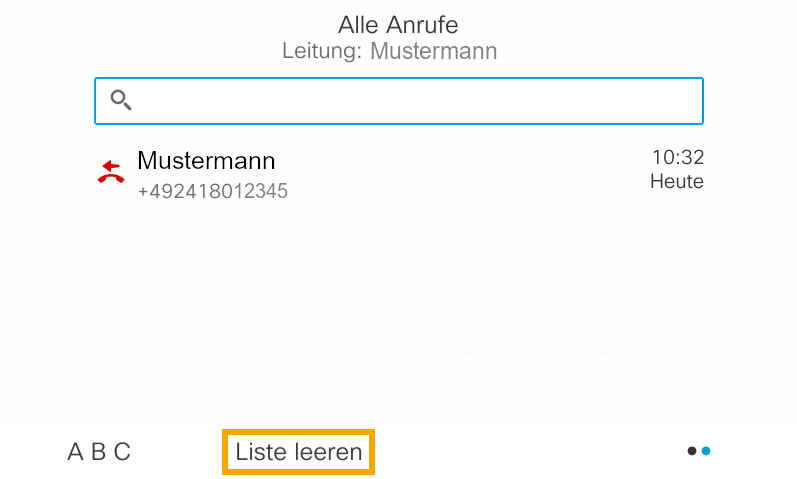Select the Mustermann call entry name

pos(206,161)
